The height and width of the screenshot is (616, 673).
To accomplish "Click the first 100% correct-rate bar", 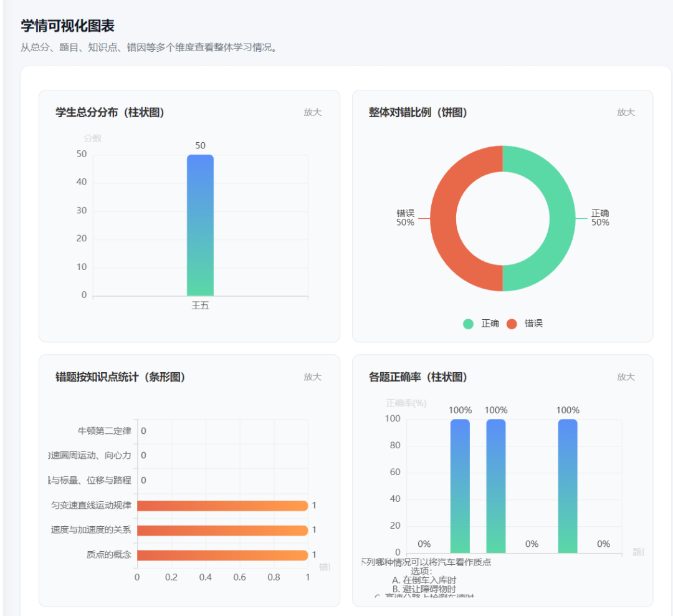I will (x=459, y=486).
